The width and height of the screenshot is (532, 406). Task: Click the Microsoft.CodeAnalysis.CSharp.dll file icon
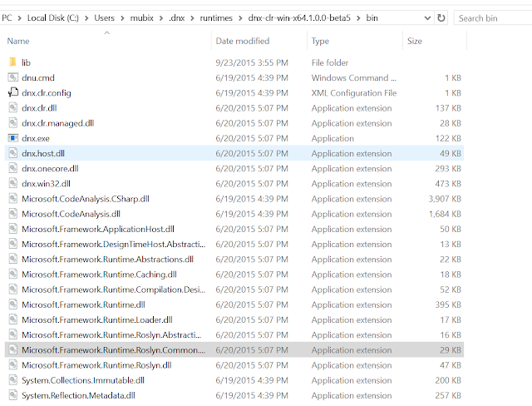(13, 198)
